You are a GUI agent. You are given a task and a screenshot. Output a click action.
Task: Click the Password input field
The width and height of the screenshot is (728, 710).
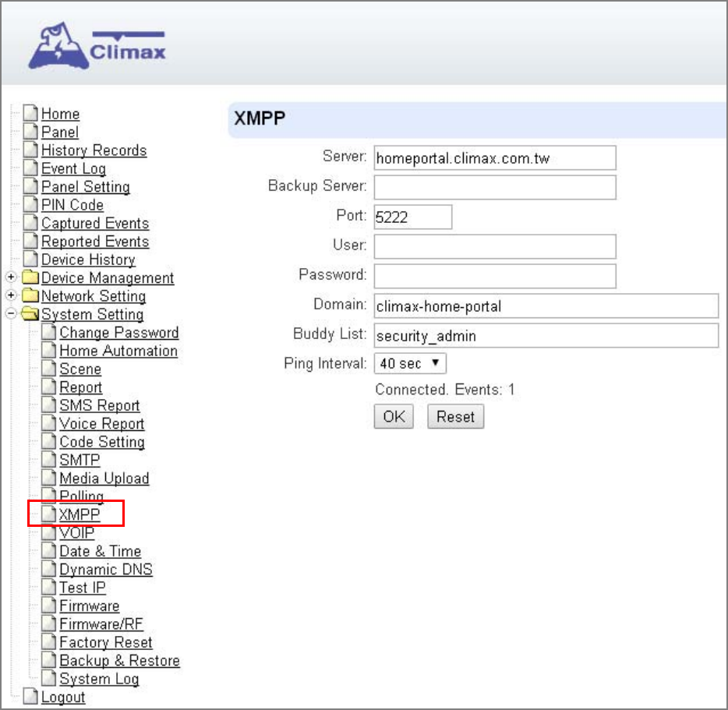tap(495, 277)
